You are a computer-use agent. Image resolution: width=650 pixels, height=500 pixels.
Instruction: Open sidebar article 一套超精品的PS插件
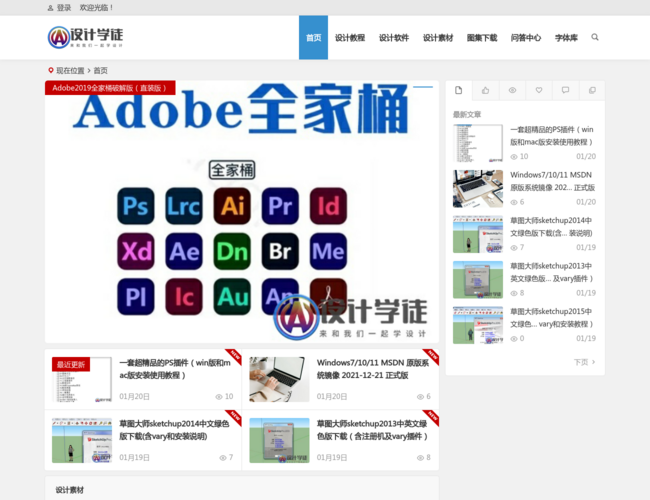(552, 136)
